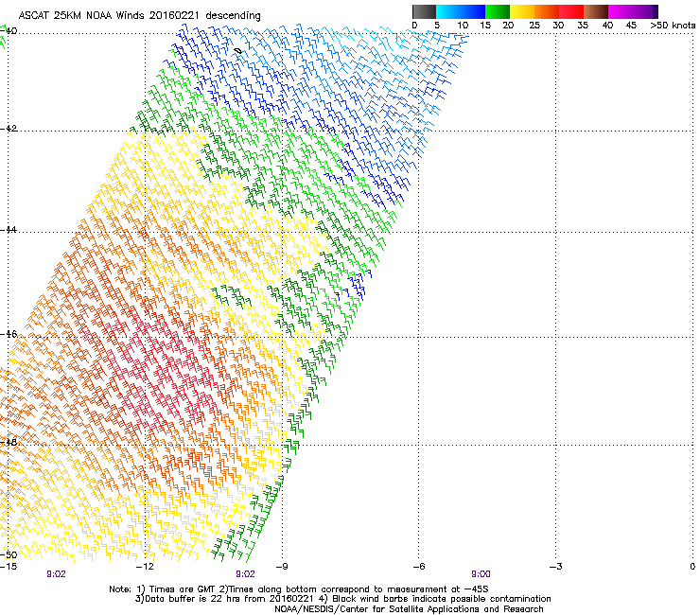Click the orange 25-30 knots legend swatch
This screenshot has width=700, height=615.
[x=547, y=11]
